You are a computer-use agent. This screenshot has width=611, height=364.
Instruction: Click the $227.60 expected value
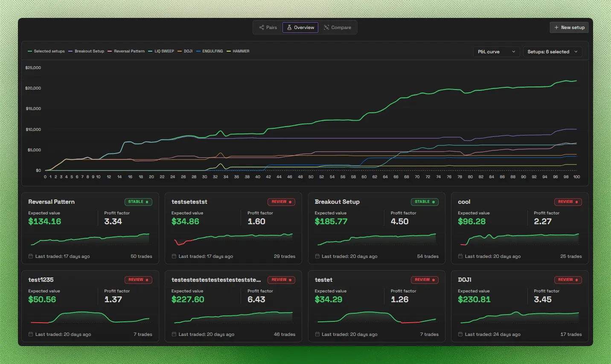click(188, 300)
